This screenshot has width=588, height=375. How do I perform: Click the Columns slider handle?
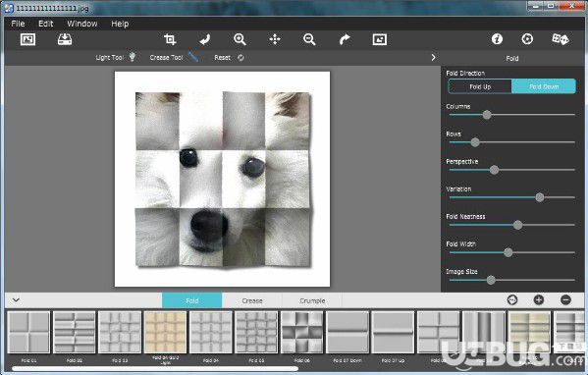click(x=487, y=115)
